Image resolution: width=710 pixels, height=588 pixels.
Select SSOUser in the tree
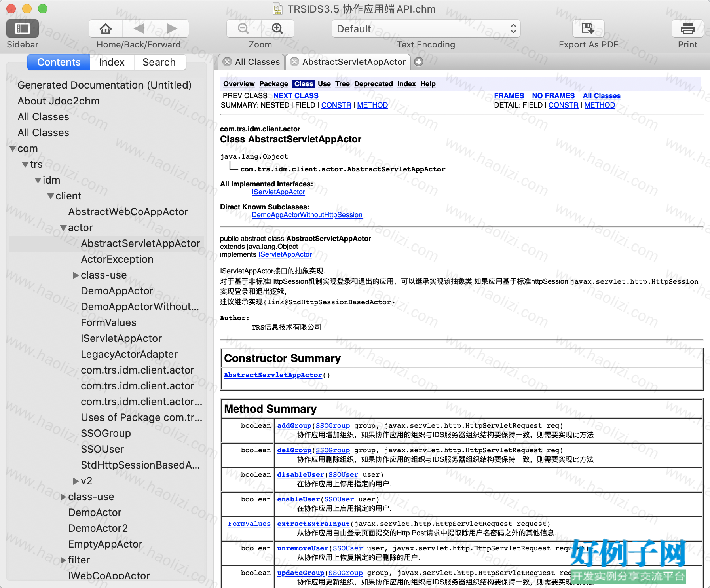tap(103, 450)
